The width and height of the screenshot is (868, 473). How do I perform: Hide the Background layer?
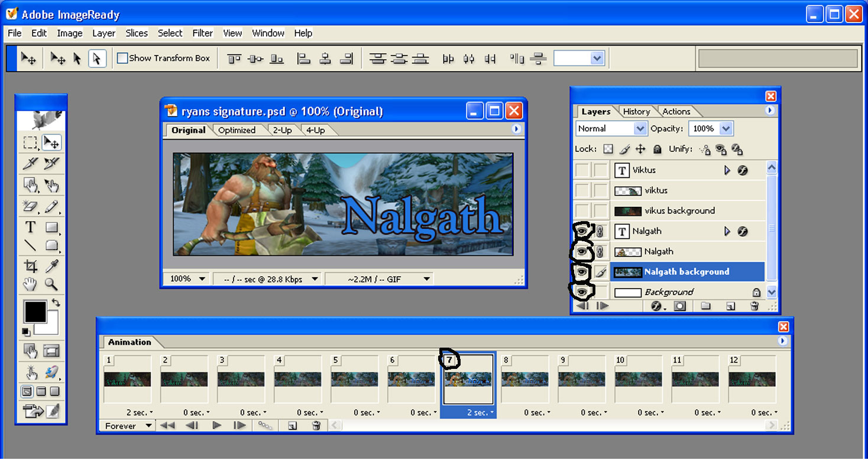point(582,292)
